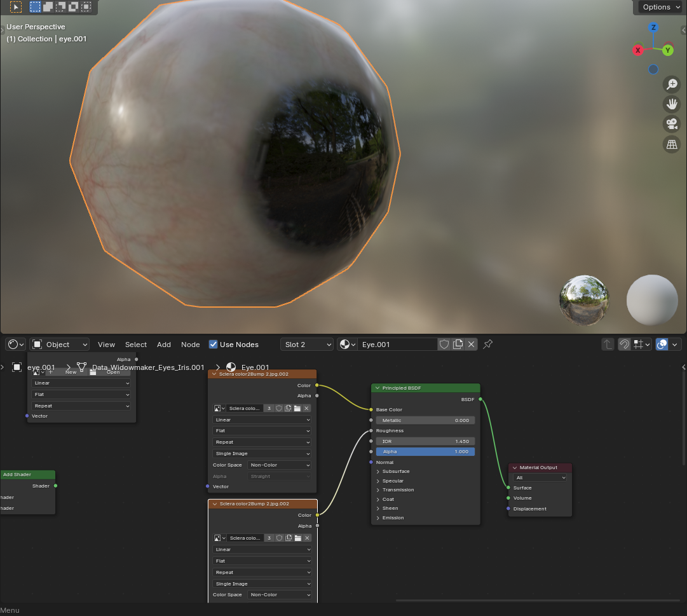687x616 pixels.
Task: Open the All target dropdown in Material Output
Action: (x=540, y=477)
